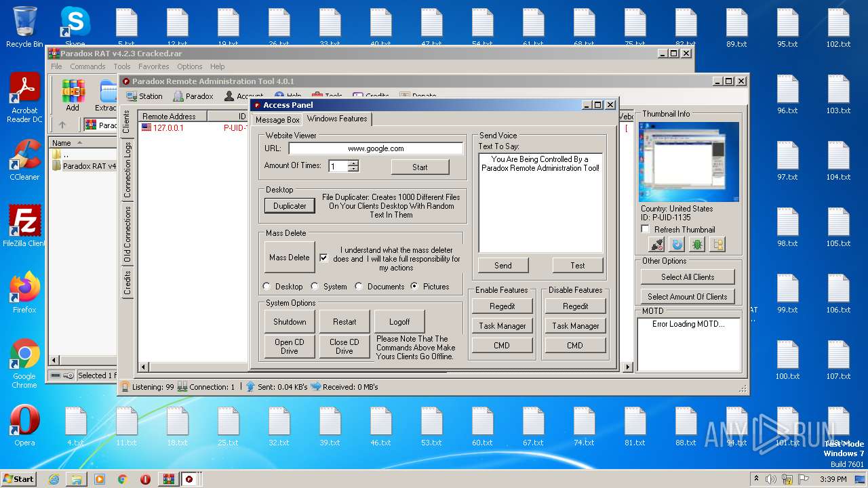Switch to the Message Box tab
The width and height of the screenshot is (868, 488).
277,119
